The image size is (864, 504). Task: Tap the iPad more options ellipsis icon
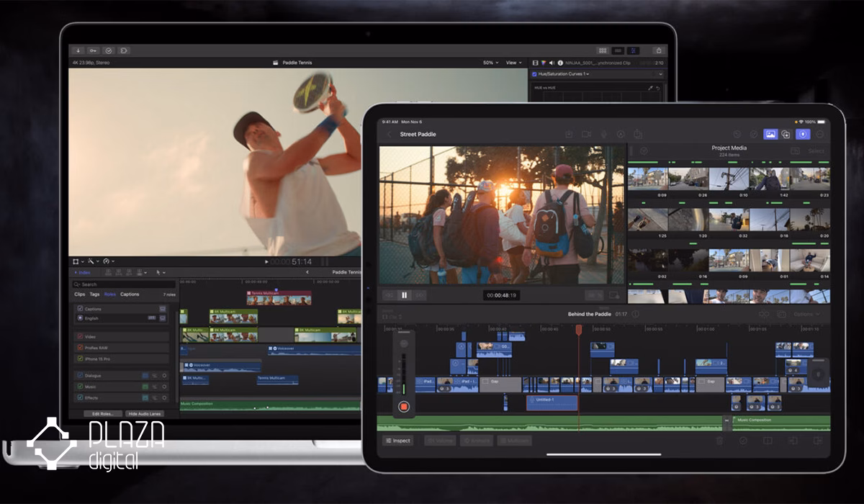[819, 135]
